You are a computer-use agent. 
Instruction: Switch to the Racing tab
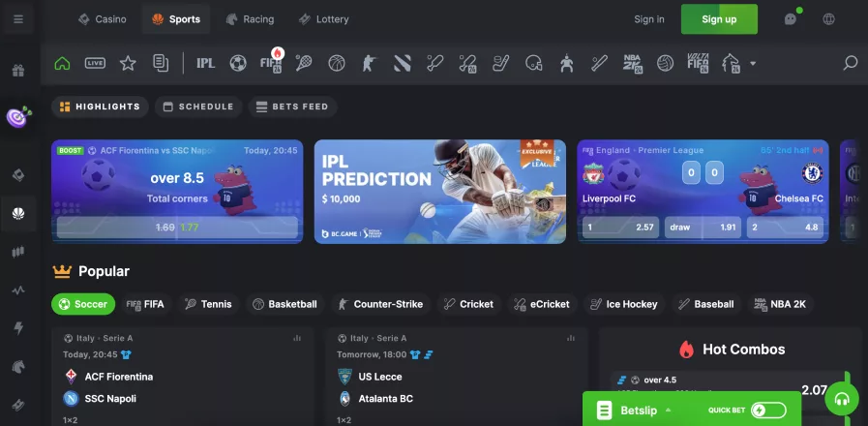[251, 19]
